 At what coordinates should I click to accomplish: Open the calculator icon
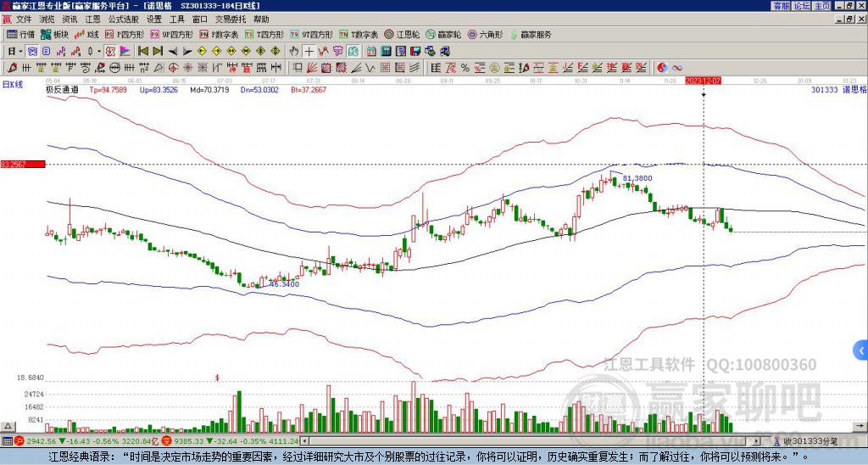point(387,52)
